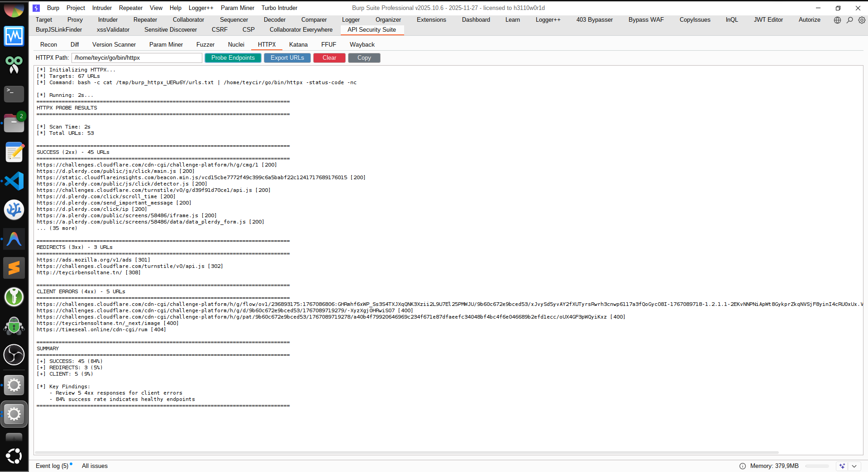This screenshot has height=472, width=868.
Task: Click the globe icon in tab bar
Action: tap(837, 20)
